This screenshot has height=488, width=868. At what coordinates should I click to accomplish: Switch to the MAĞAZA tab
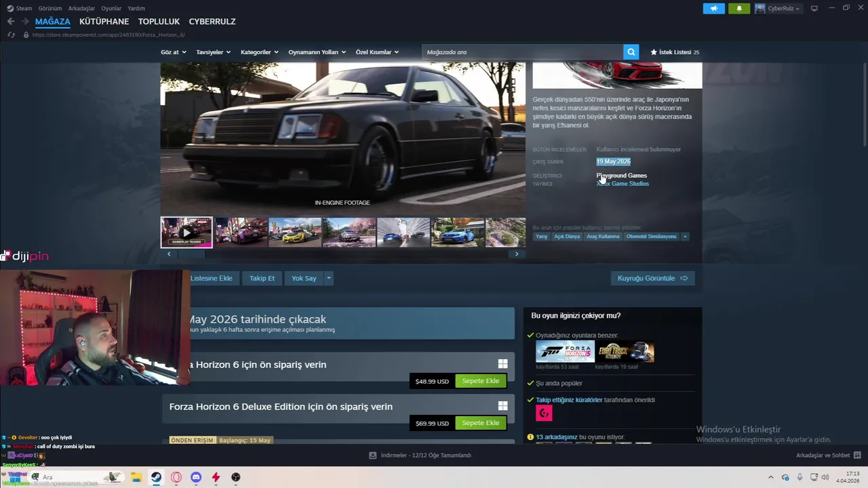tap(53, 22)
